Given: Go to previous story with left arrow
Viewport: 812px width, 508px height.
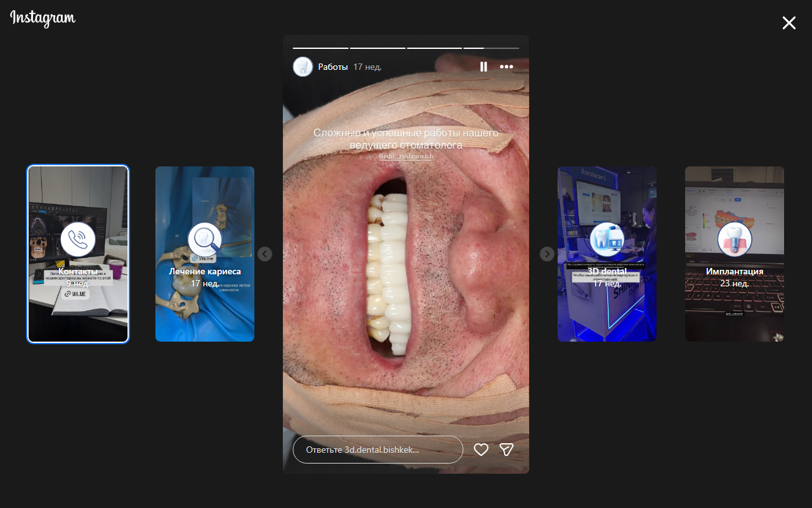Looking at the screenshot, I should coord(265,254).
